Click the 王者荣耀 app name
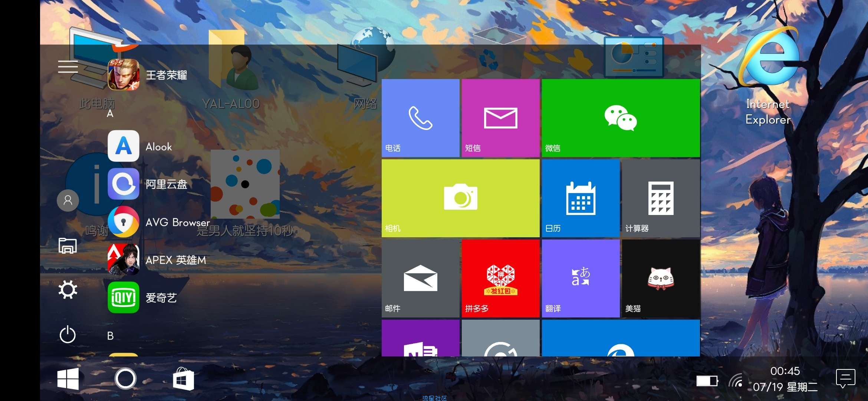The width and height of the screenshot is (868, 401). pos(167,75)
